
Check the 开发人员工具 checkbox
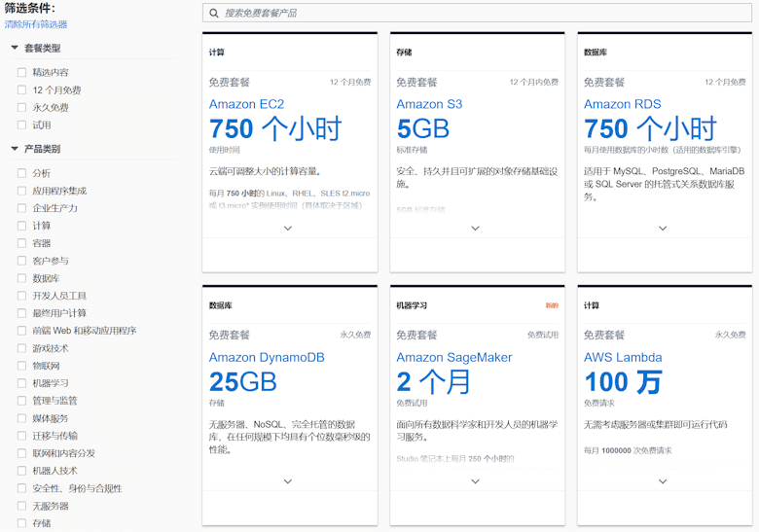pyautogui.click(x=21, y=296)
